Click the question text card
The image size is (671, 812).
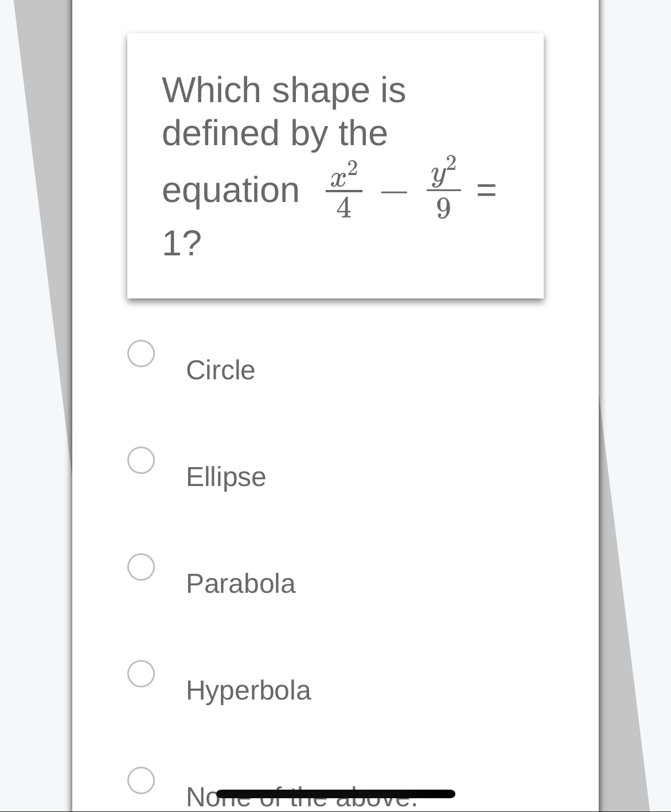click(335, 165)
